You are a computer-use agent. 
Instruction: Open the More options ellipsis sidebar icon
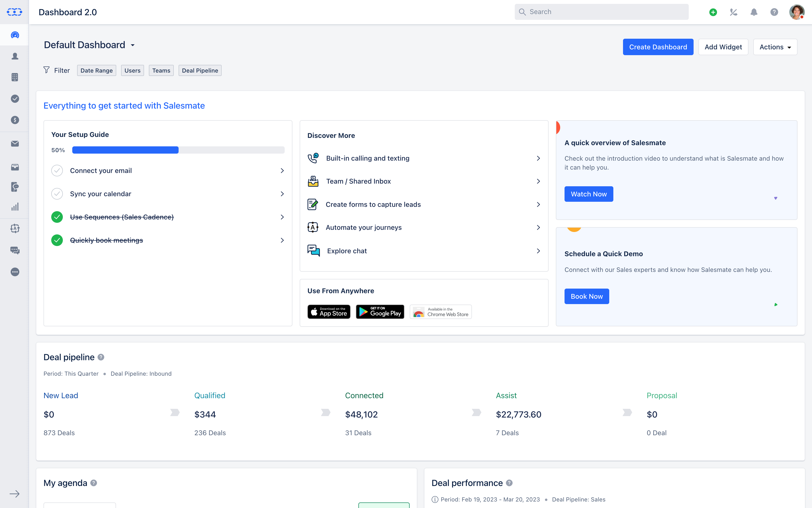click(x=15, y=272)
